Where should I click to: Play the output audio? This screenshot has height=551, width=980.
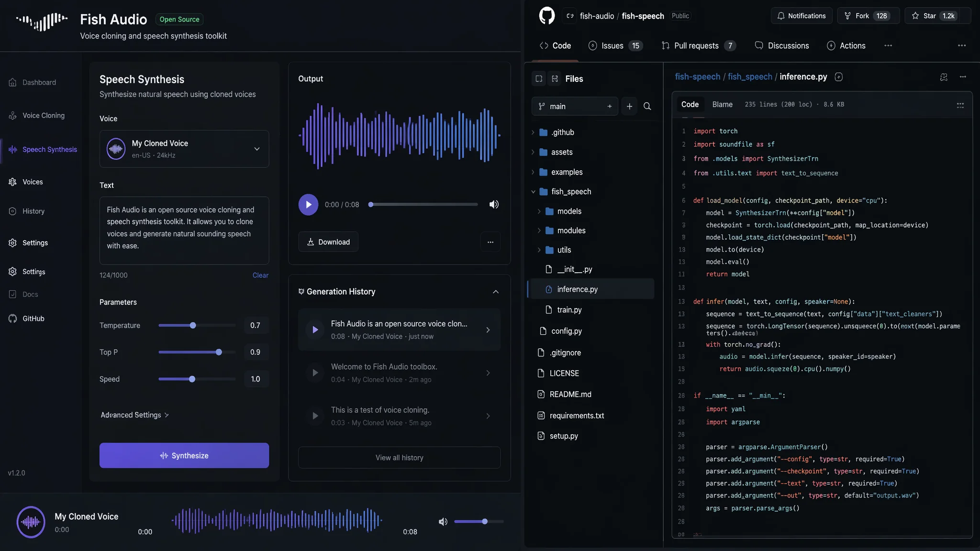pos(308,205)
